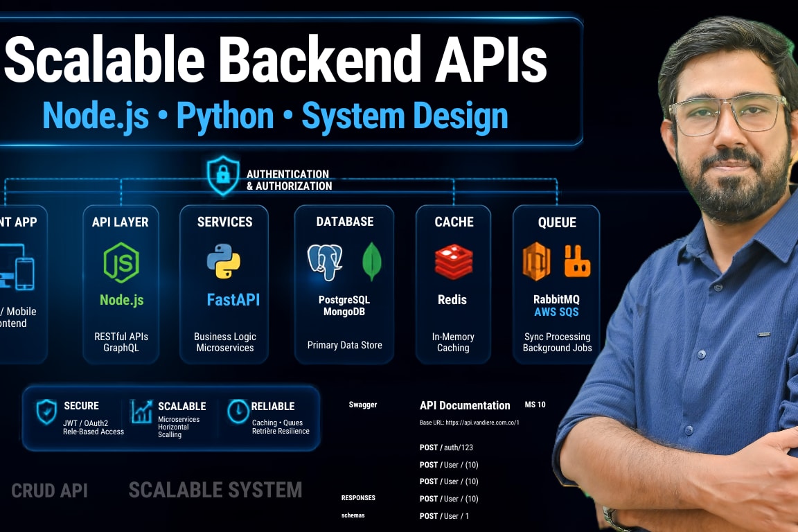This screenshot has width=798, height=532.
Task: Click the "MS 10" label
Action: 535,405
